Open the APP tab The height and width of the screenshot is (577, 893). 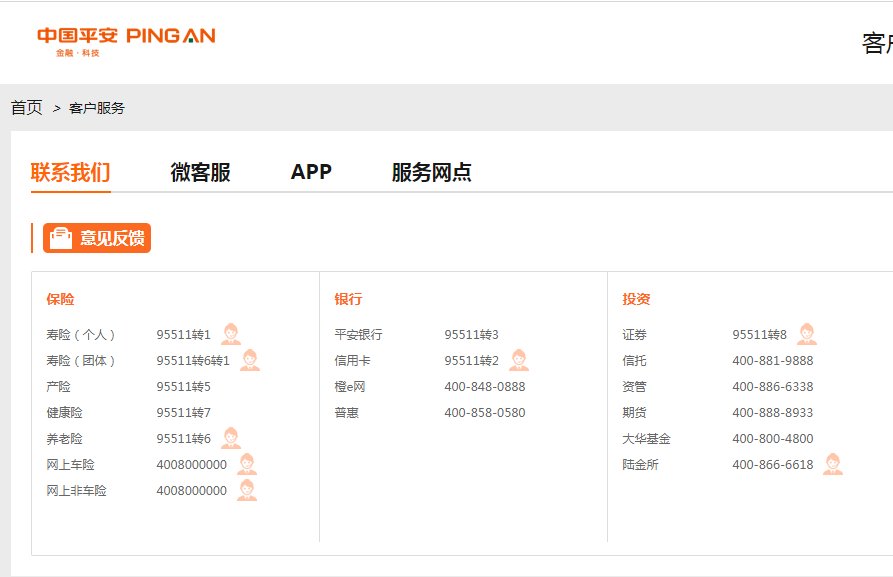[x=311, y=171]
